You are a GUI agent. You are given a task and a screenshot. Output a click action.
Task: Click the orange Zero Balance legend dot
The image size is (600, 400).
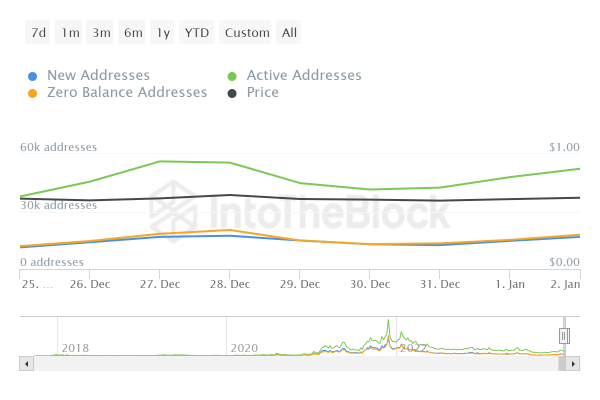click(33, 93)
